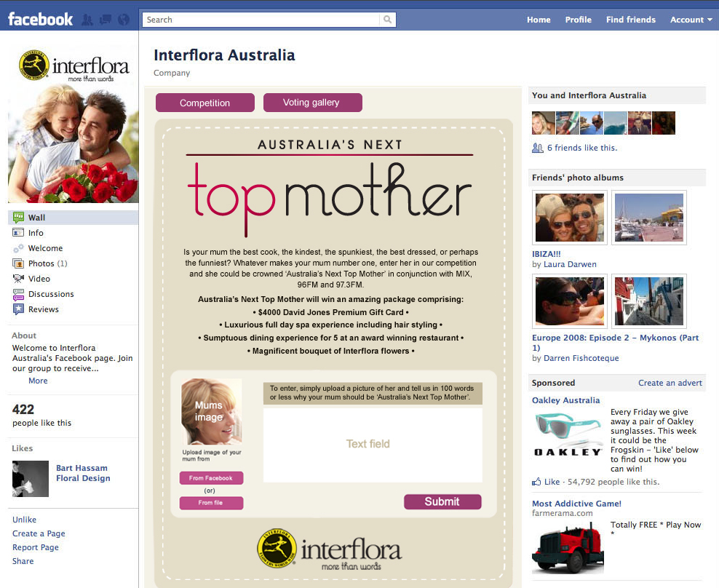Open the Reviews star icon
The width and height of the screenshot is (719, 588).
[18, 309]
